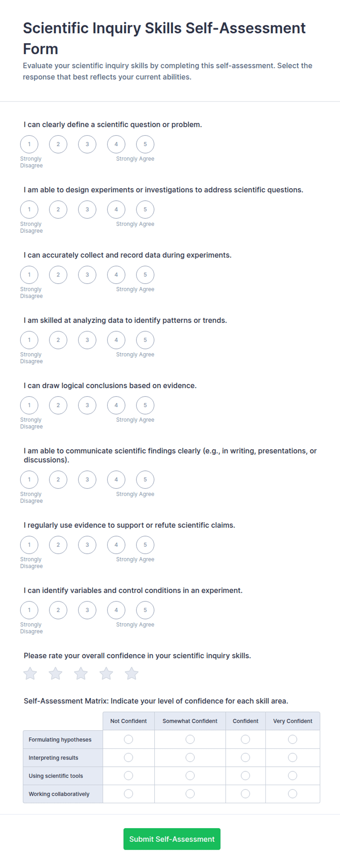Select 2 for analyzing data patterns statement
340x868 pixels.
tap(58, 340)
